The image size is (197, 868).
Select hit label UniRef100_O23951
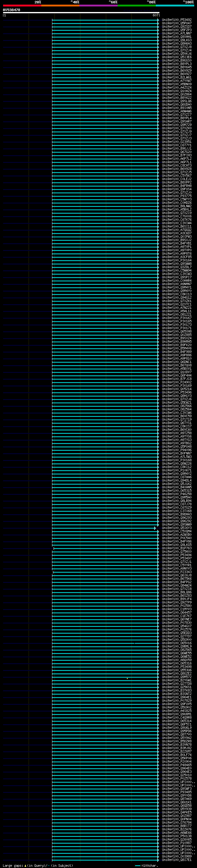pos(177,142)
